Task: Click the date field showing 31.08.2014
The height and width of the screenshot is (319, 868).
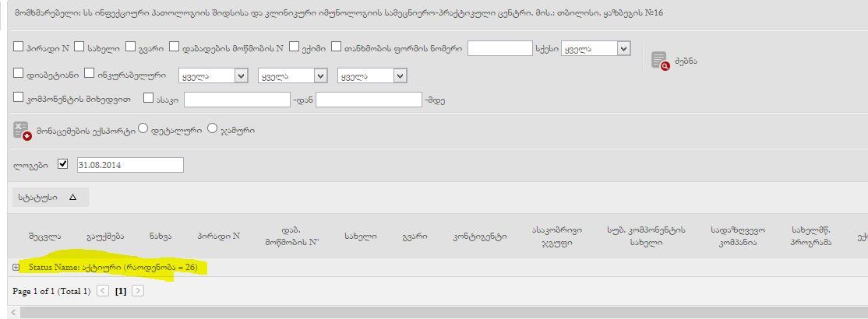Action: click(129, 165)
